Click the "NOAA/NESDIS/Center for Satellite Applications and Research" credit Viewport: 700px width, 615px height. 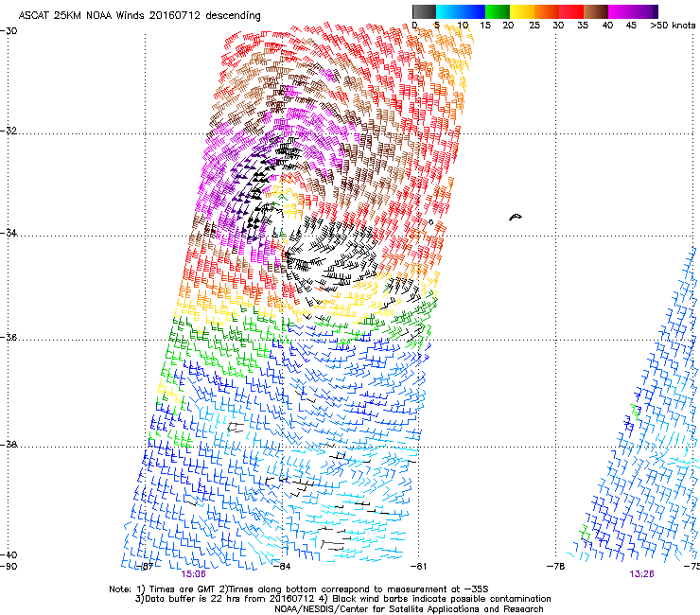click(x=409, y=609)
